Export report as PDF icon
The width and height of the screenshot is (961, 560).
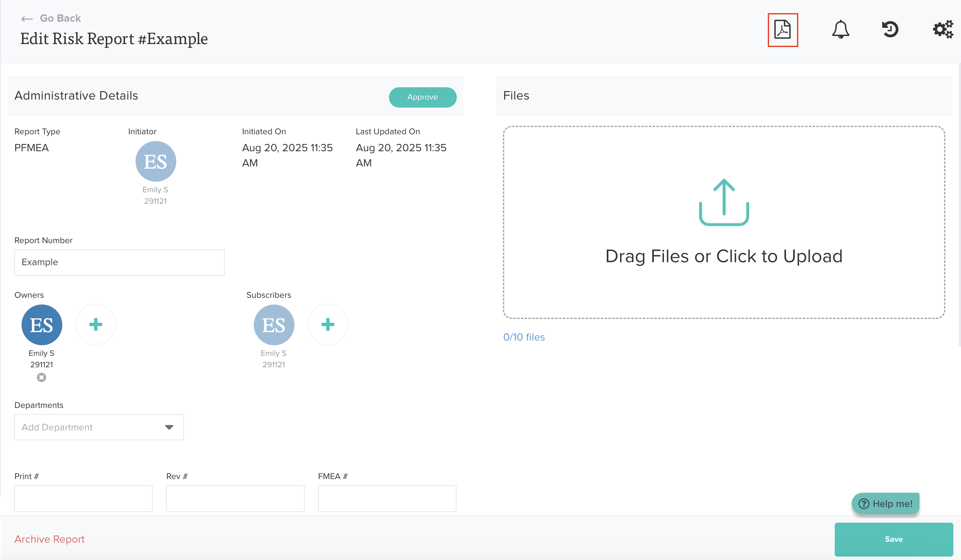[782, 30]
